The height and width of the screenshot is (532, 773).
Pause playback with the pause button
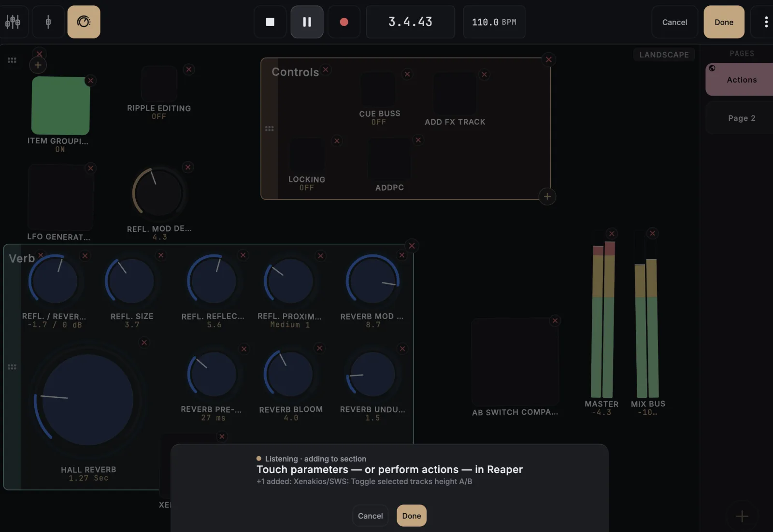pos(307,22)
